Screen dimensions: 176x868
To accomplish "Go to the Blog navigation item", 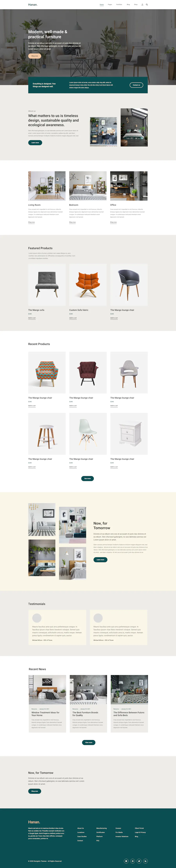I will coord(128,5).
